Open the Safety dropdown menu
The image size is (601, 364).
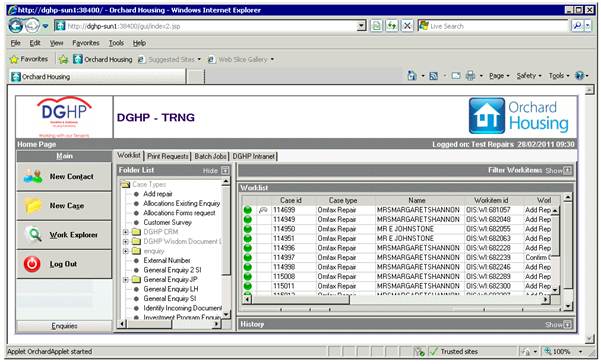click(529, 76)
